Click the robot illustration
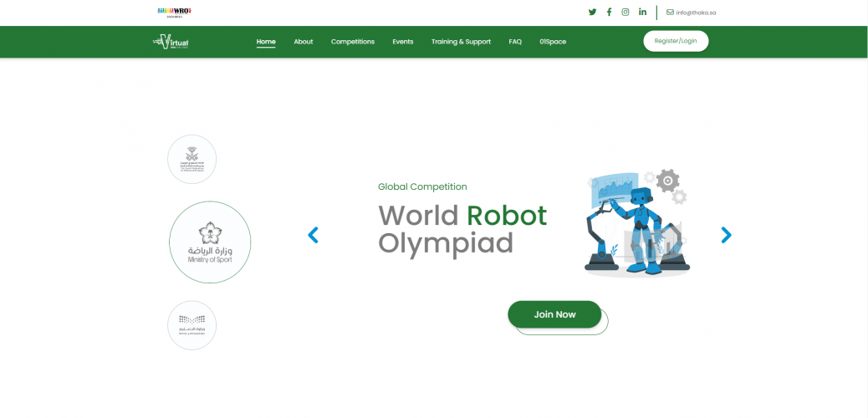The width and height of the screenshot is (868, 418). pyautogui.click(x=638, y=222)
